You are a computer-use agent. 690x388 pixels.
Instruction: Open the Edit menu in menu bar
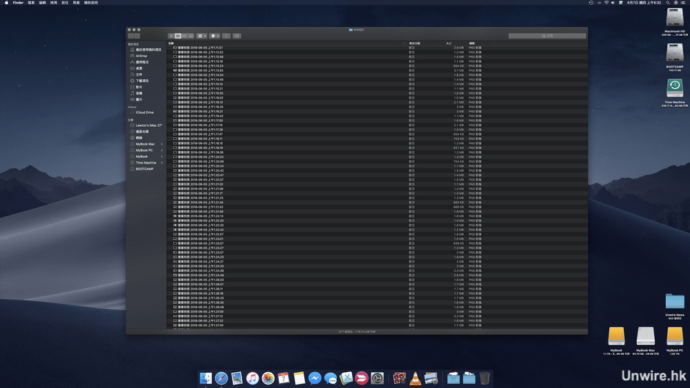point(42,3)
